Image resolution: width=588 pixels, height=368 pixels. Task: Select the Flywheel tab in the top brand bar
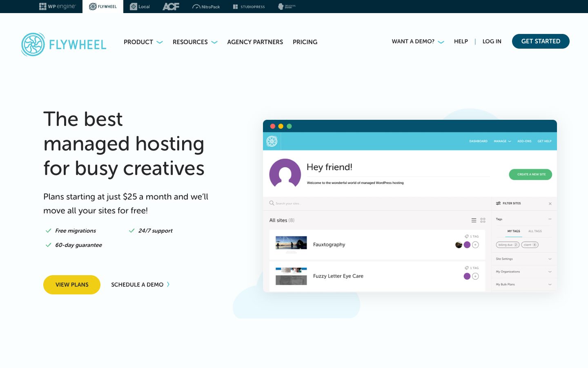click(103, 7)
